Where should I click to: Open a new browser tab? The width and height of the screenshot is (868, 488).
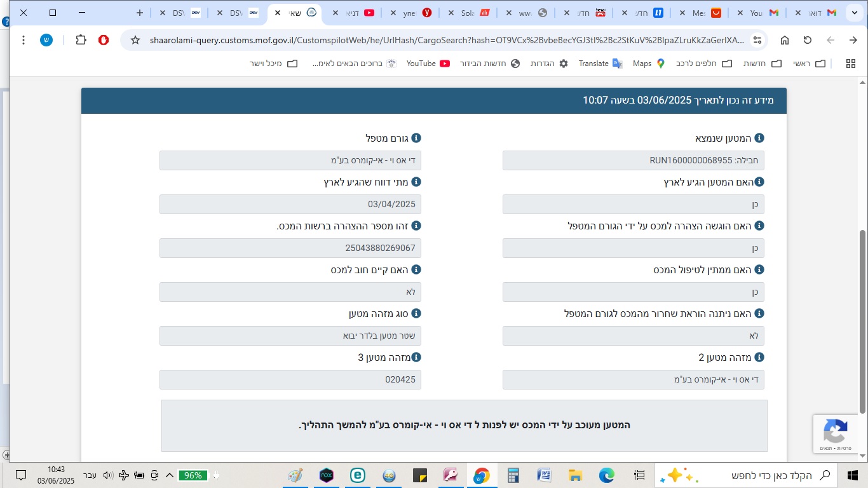[140, 13]
